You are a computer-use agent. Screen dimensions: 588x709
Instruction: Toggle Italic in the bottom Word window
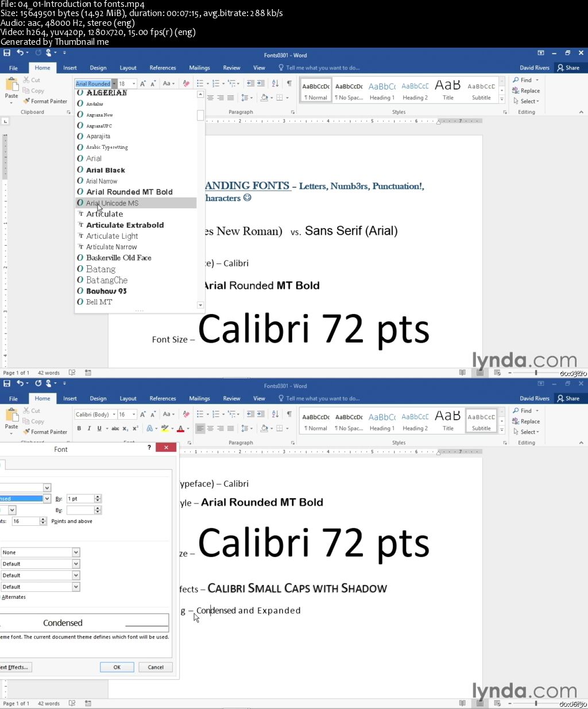point(89,429)
